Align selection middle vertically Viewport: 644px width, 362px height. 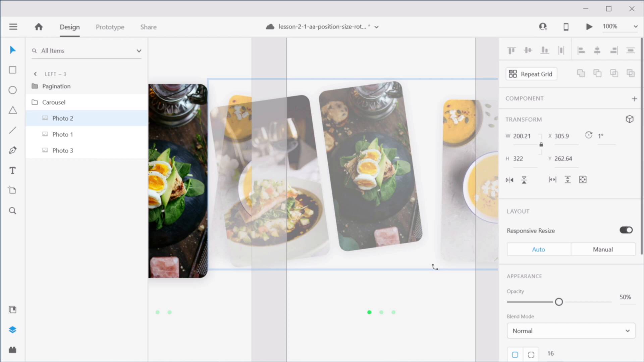(528, 50)
